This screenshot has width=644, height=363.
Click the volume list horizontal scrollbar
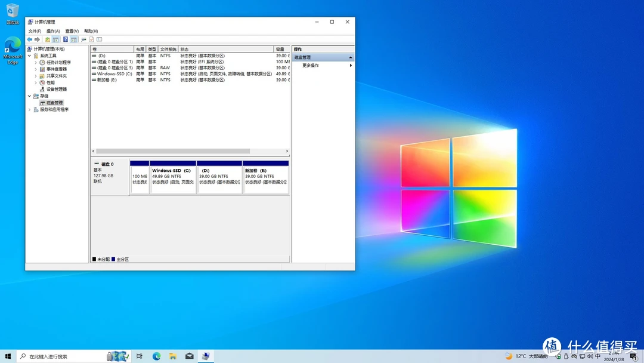click(173, 151)
